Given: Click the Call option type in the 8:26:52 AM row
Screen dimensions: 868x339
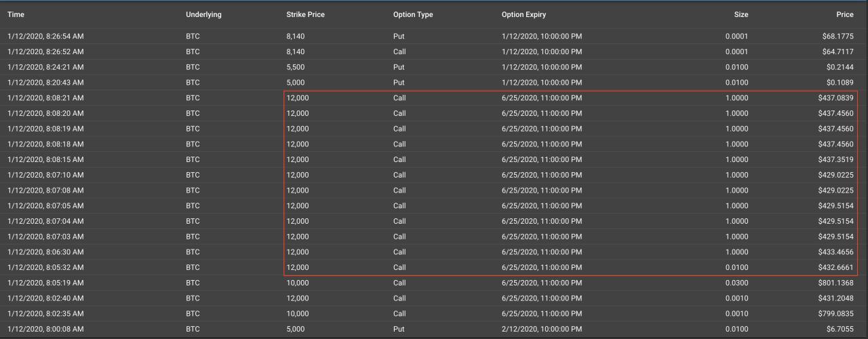Looking at the screenshot, I should [399, 52].
